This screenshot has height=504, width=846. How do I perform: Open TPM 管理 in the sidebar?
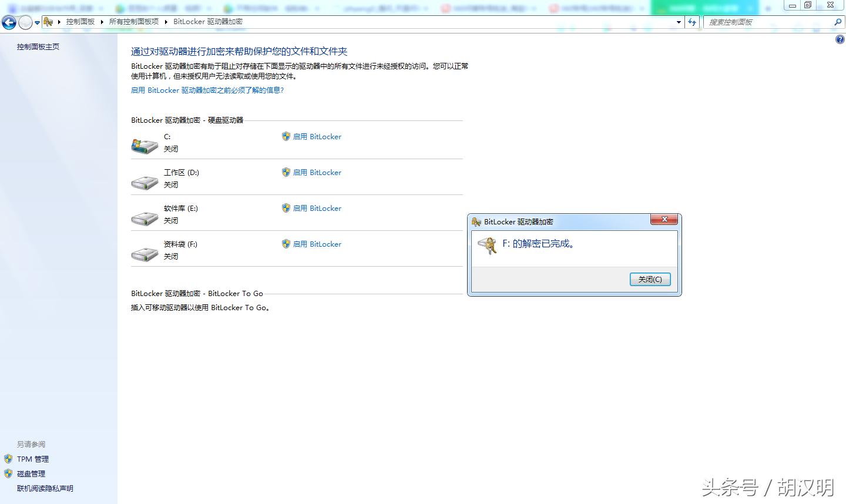point(33,459)
